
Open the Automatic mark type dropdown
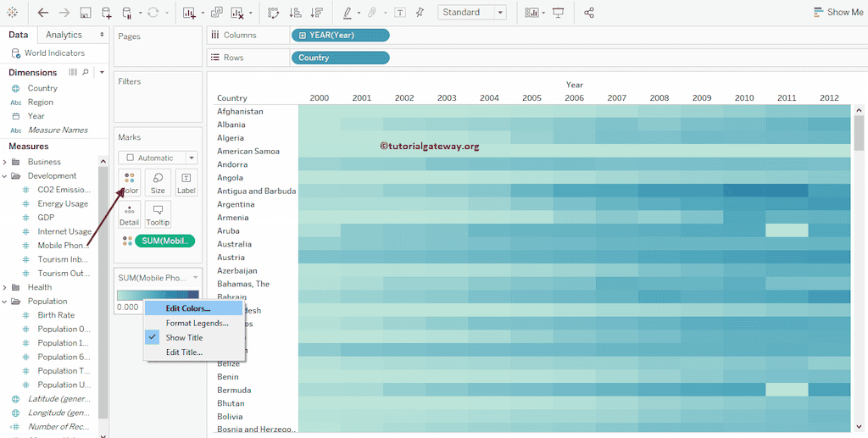(158, 158)
